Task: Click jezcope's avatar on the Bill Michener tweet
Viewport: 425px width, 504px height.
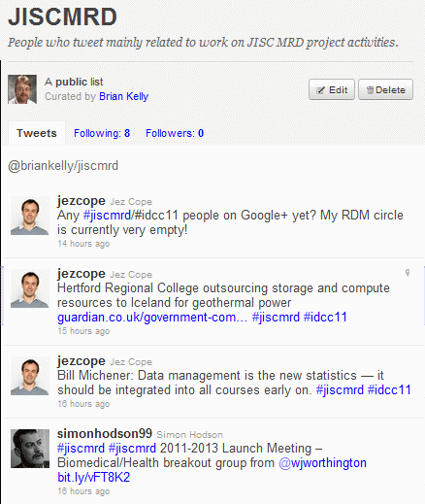Action: (30, 376)
